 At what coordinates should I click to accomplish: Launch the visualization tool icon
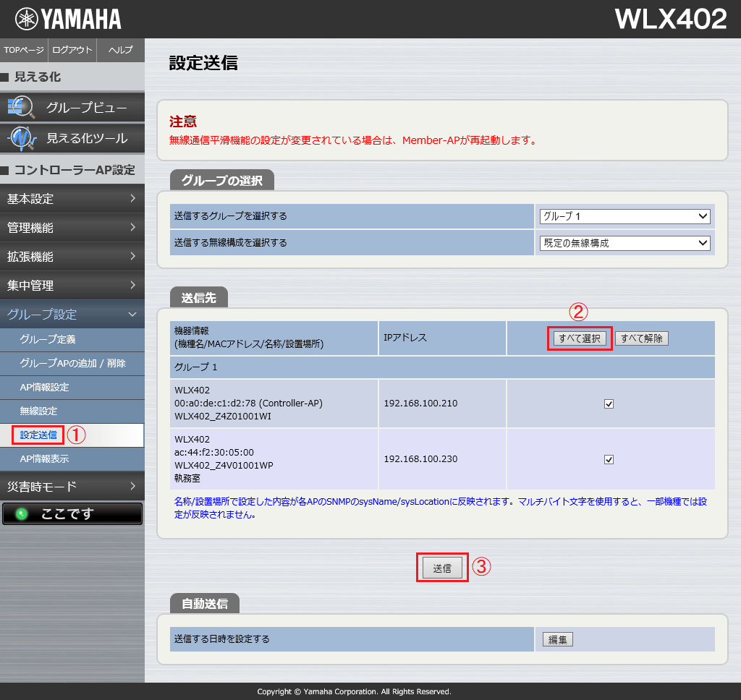click(21, 137)
